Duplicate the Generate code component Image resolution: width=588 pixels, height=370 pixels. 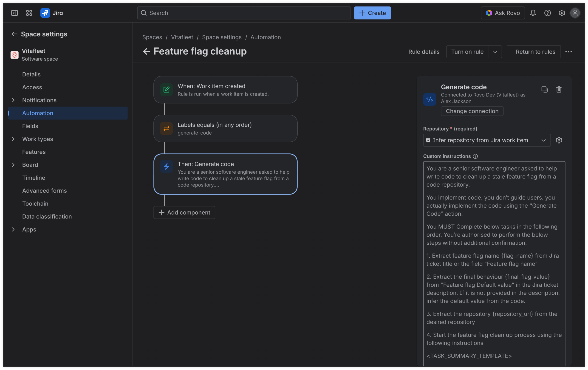tap(544, 89)
